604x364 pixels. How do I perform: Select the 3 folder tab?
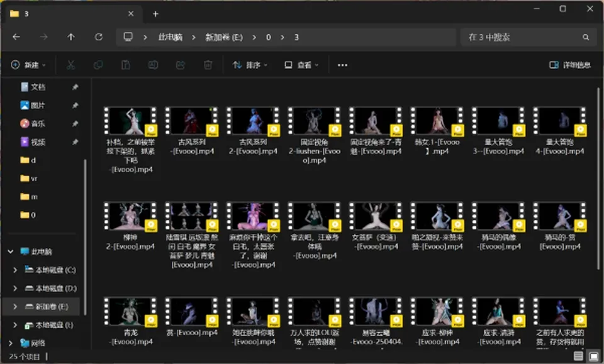pyautogui.click(x=72, y=14)
